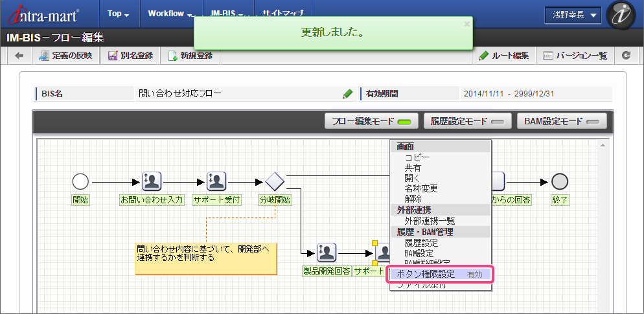
Task: Click the お問い合わせ入力 node label
Action: coord(152,200)
